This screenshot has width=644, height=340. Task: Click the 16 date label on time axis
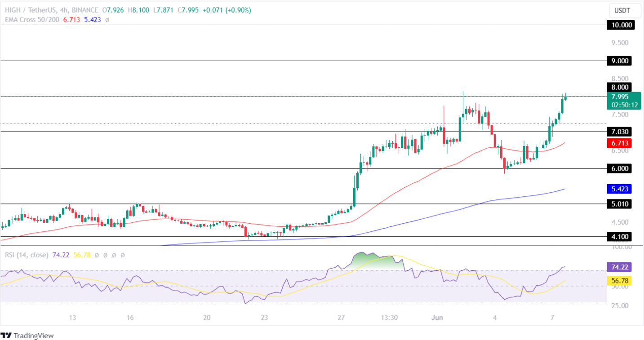click(x=130, y=318)
